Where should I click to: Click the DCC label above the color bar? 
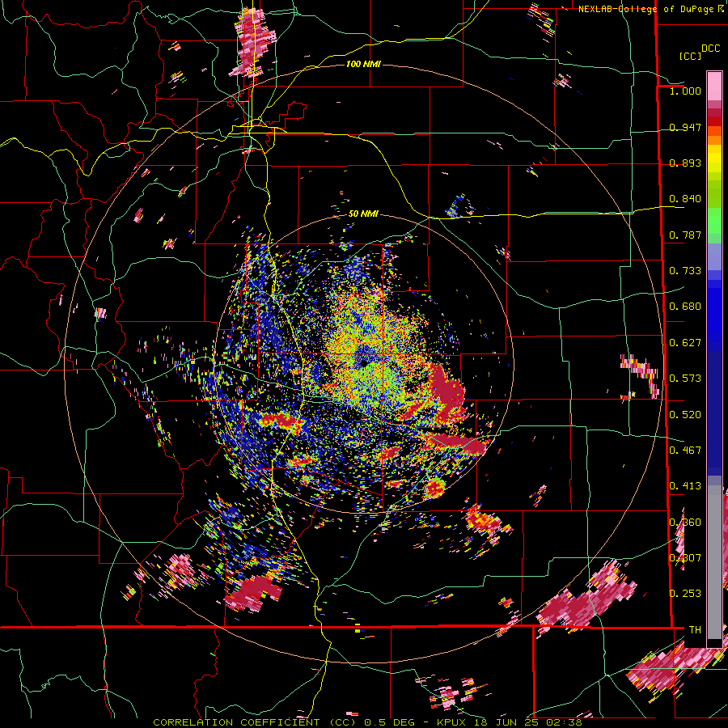click(710, 49)
